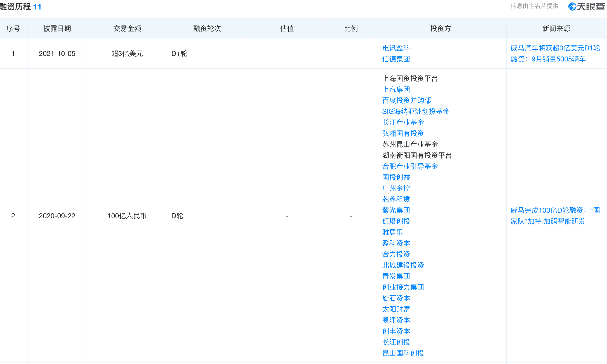Click the news link about D1轮融资
The image size is (607, 364).
pos(555,54)
